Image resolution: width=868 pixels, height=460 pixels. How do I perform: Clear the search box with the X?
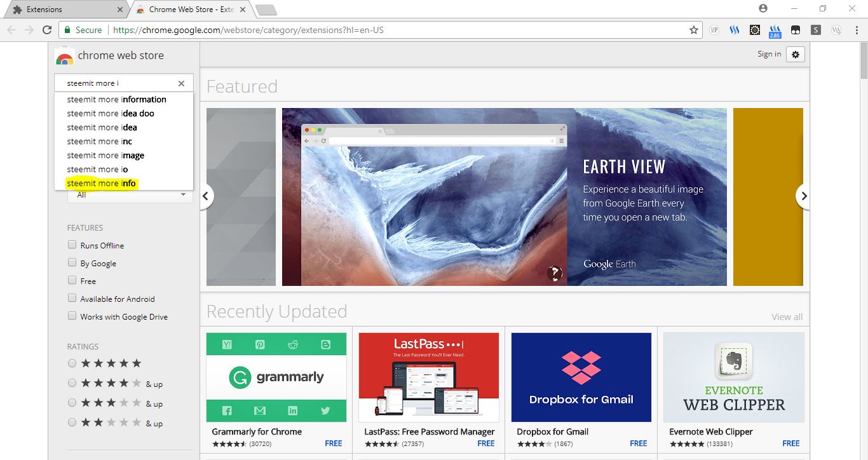[x=181, y=83]
